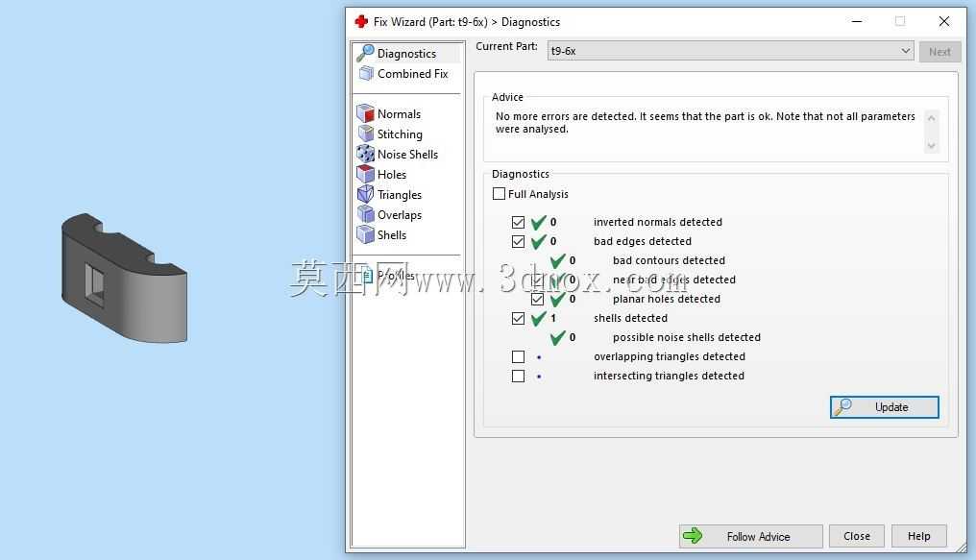Click the Stitching icon

(x=366, y=134)
